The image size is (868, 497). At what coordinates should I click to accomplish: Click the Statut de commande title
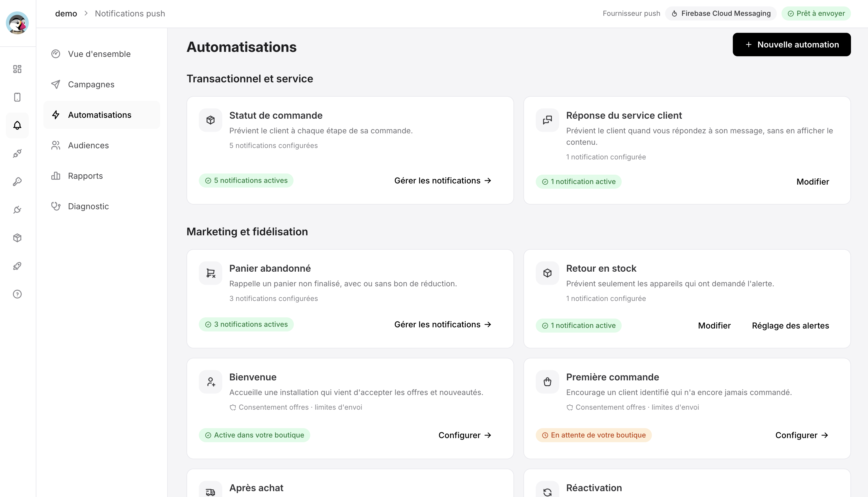276,116
